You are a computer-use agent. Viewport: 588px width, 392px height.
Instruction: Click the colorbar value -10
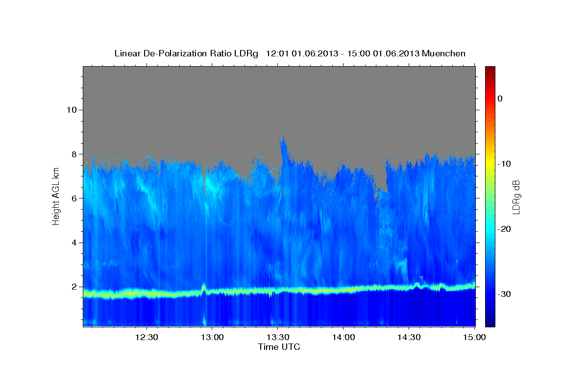(x=504, y=164)
